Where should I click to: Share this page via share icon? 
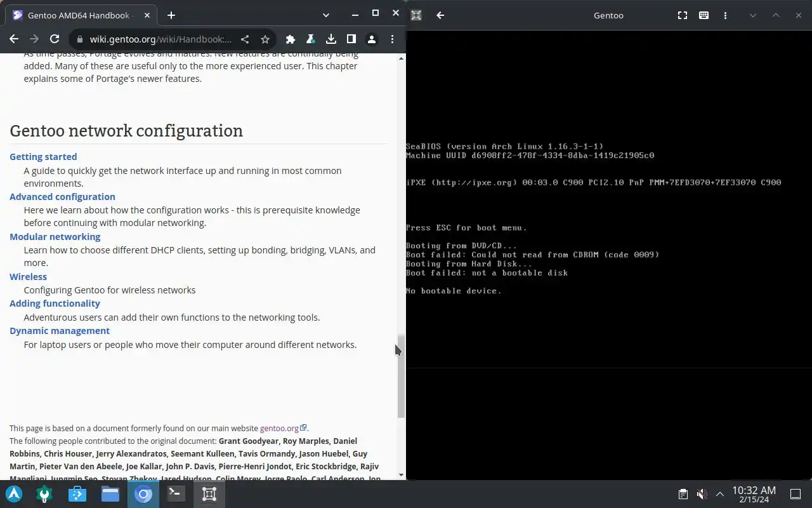pos(245,39)
